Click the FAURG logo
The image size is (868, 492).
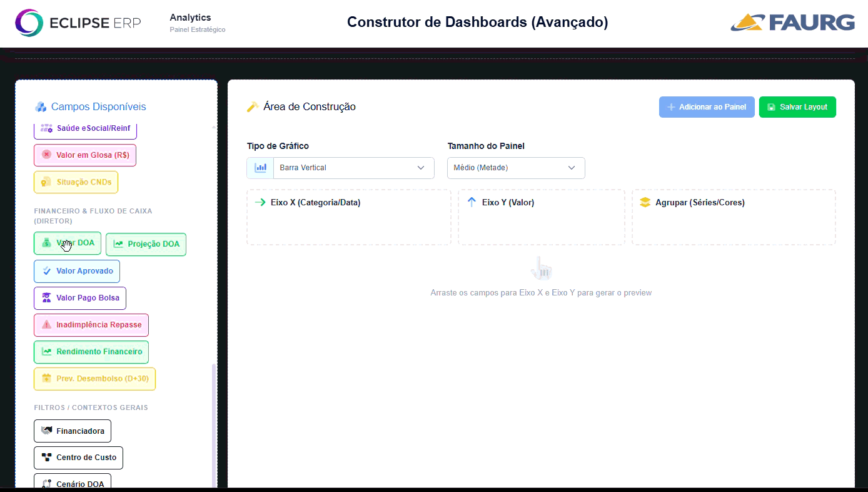pyautogui.click(x=792, y=23)
